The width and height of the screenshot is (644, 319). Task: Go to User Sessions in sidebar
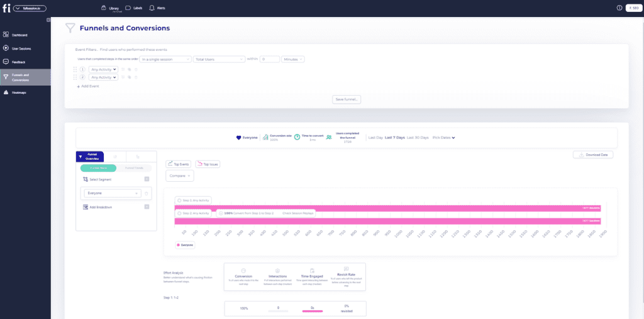pos(21,48)
